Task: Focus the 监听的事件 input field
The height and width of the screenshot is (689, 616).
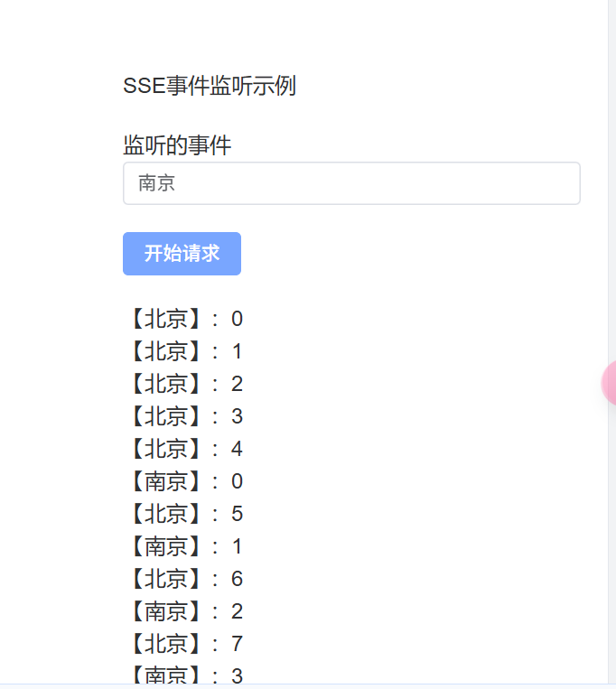Action: (351, 183)
